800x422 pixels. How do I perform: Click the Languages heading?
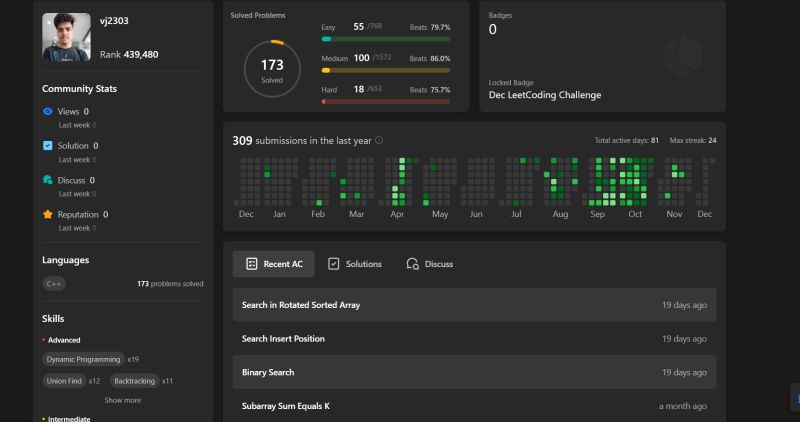coord(66,260)
